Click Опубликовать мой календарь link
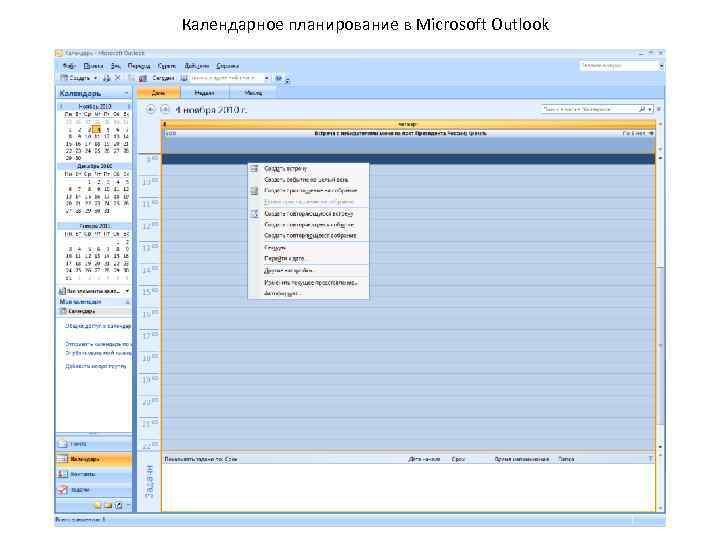Screen dimensions: 720x540 pyautogui.click(x=98, y=353)
